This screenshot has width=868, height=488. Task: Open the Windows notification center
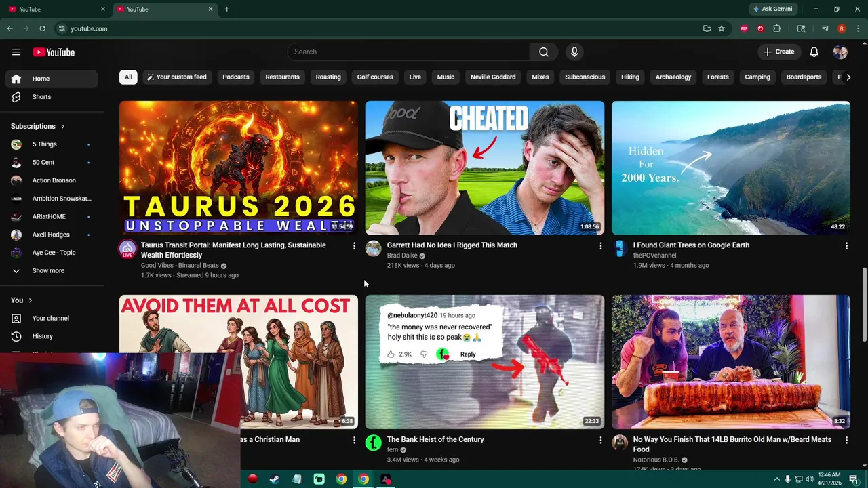(854, 479)
